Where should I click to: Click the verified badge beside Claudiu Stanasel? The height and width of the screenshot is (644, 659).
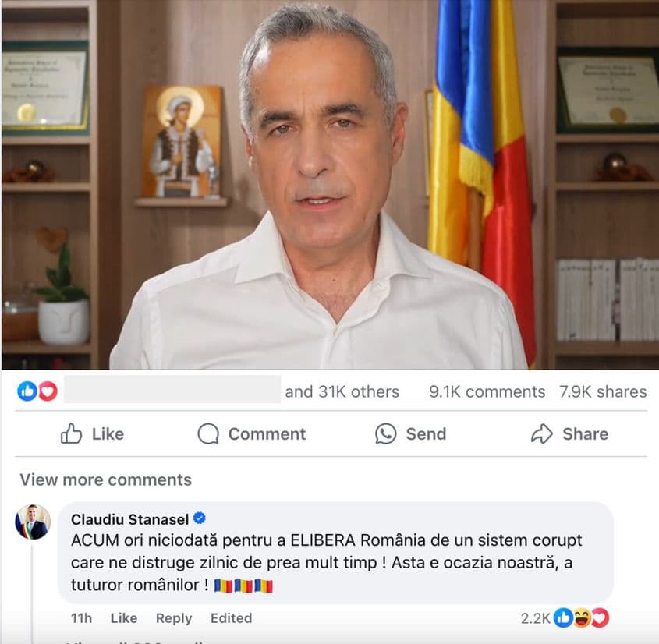tap(199, 518)
